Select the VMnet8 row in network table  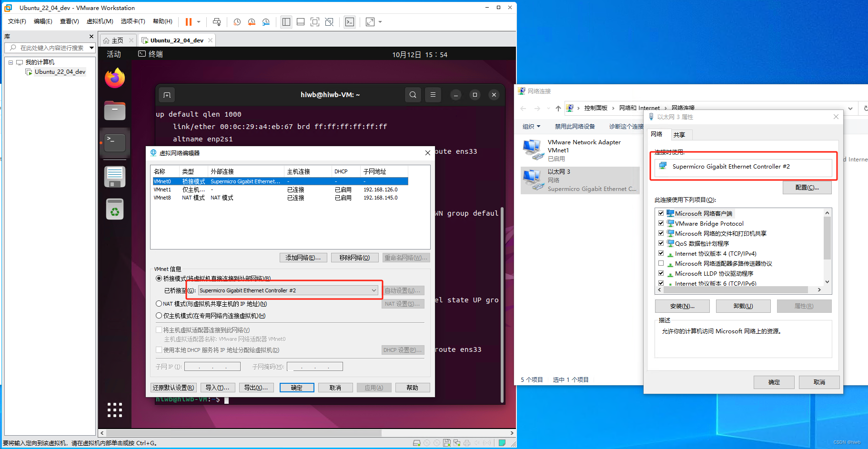tap(280, 198)
